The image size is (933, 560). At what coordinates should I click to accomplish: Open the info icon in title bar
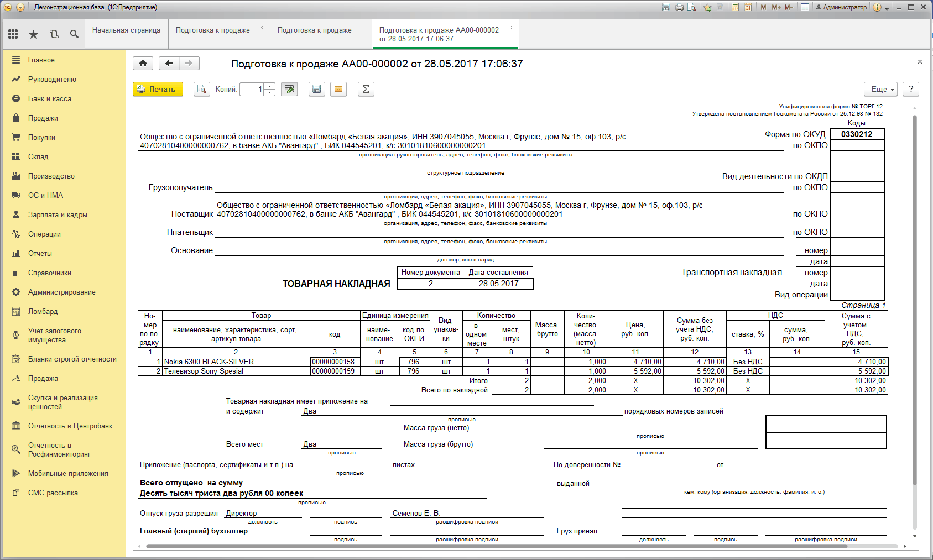click(877, 7)
